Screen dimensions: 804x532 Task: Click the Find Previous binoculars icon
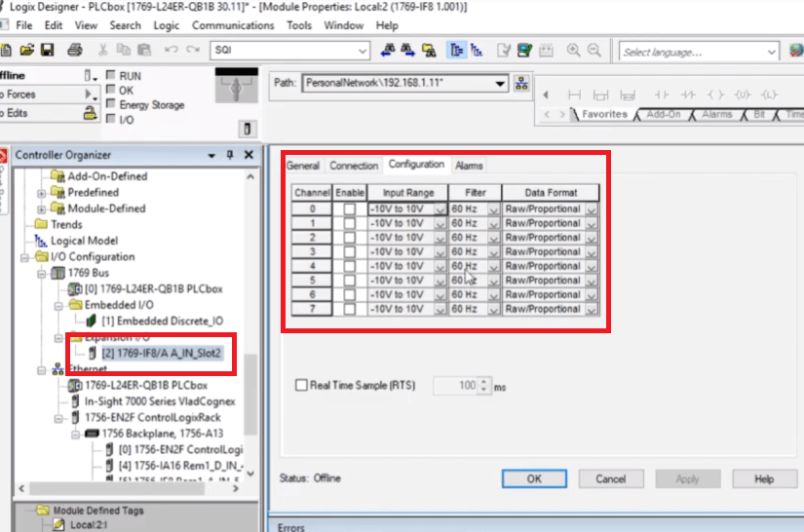(388, 51)
